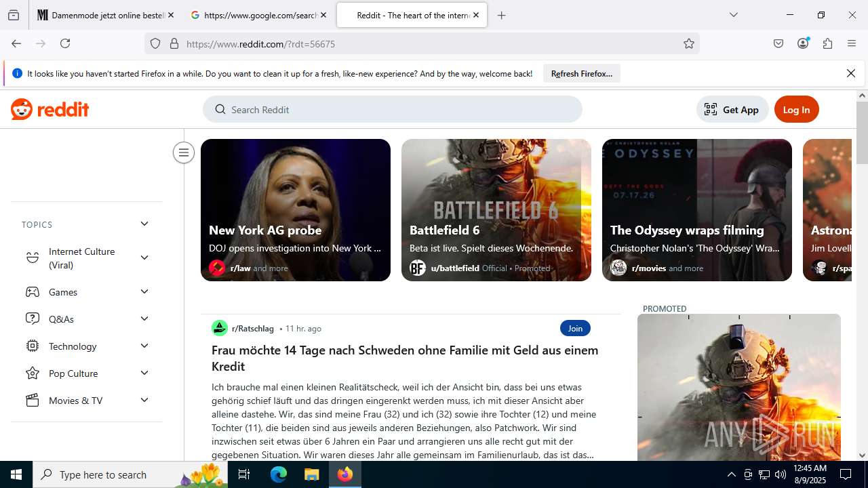Open The Odyssey wraps filming card
Screen dimensions: 868x488
697,210
